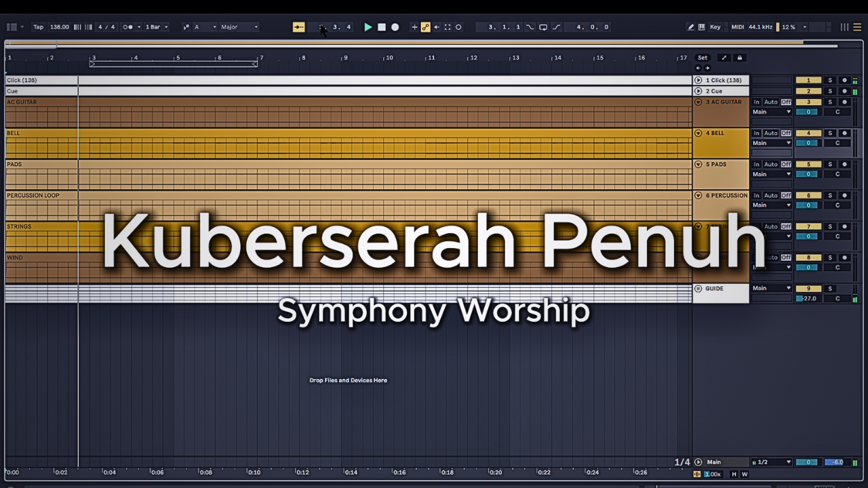Image resolution: width=868 pixels, height=488 pixels.
Task: Collapse the 5 PADS track
Action: point(698,164)
